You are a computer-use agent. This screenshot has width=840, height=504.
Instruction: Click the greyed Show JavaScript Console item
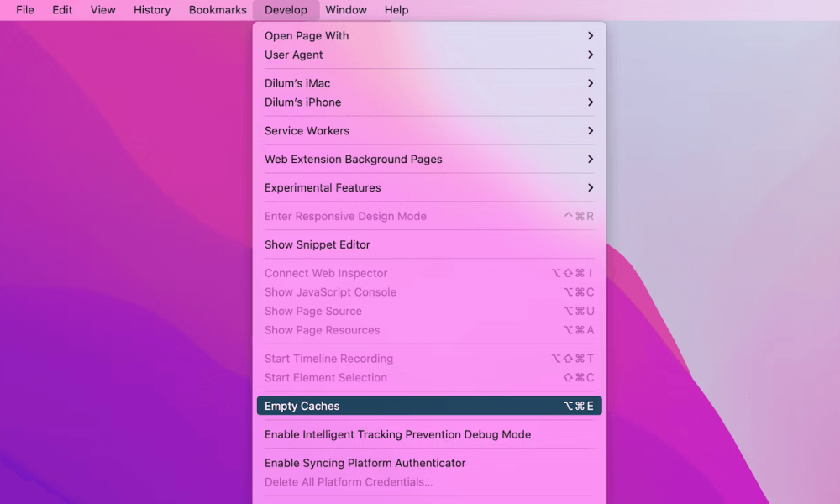pos(429,292)
